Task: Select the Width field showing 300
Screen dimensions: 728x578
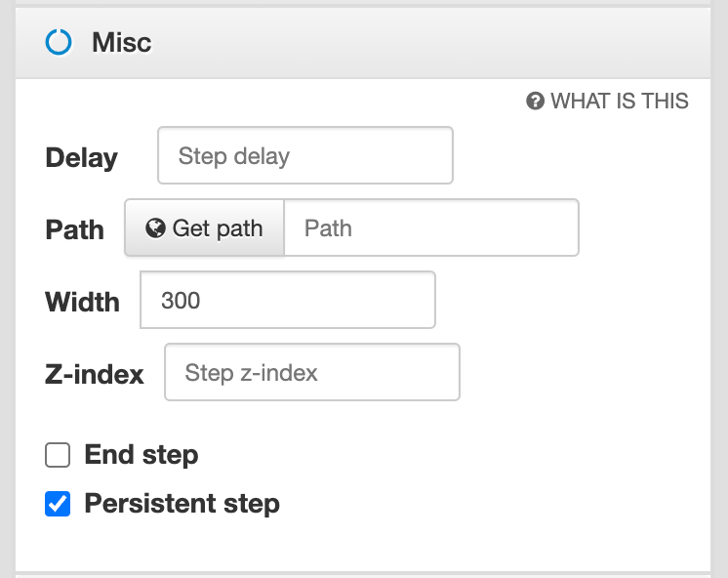Action: tap(288, 301)
